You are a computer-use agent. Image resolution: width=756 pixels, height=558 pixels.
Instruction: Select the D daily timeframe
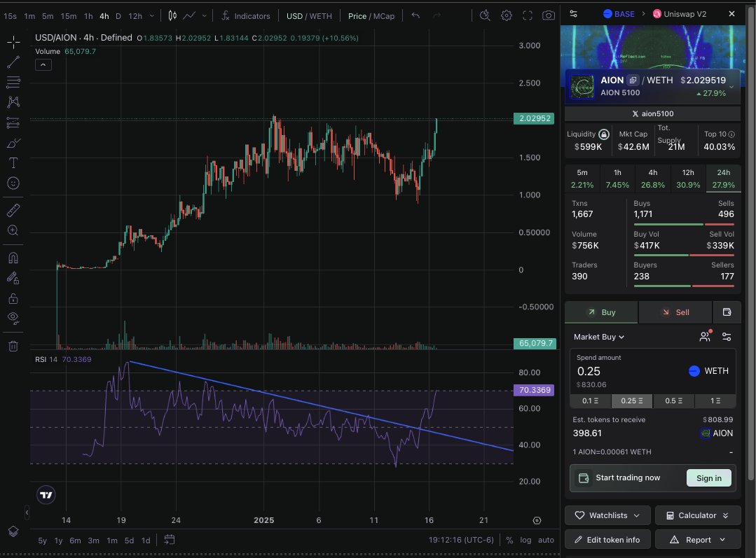click(x=118, y=16)
